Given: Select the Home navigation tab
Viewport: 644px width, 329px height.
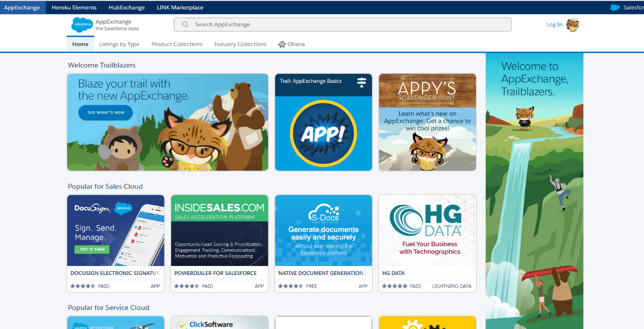Looking at the screenshot, I should point(81,44).
